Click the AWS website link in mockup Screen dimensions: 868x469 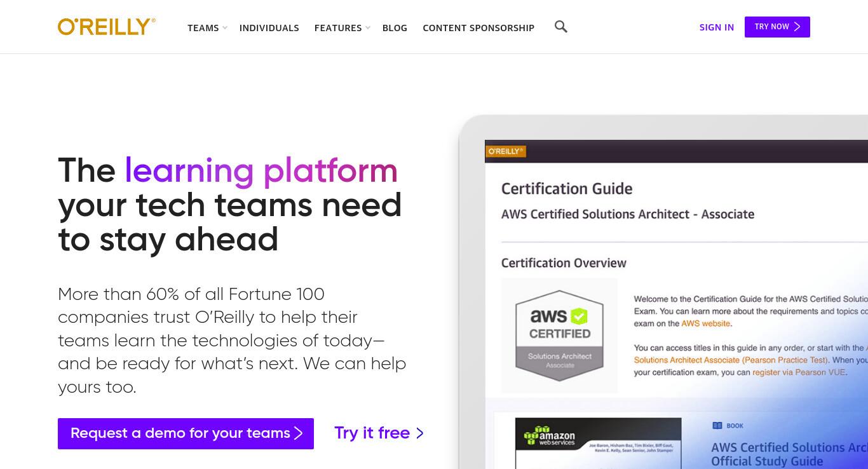(705, 323)
